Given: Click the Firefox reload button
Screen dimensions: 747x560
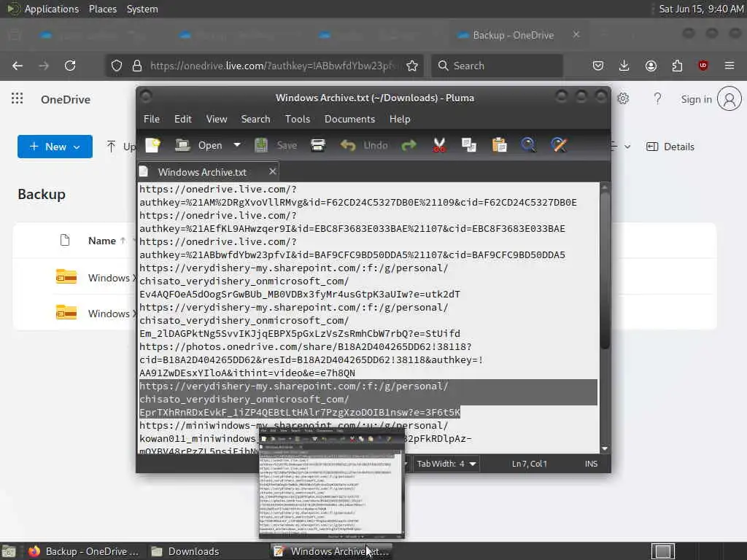Looking at the screenshot, I should [x=70, y=66].
